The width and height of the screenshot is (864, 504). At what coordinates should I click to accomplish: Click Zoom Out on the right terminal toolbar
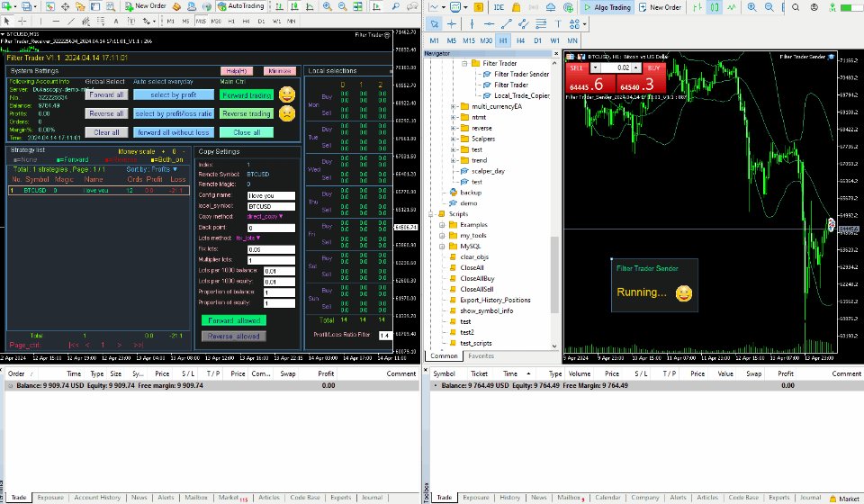[x=769, y=7]
